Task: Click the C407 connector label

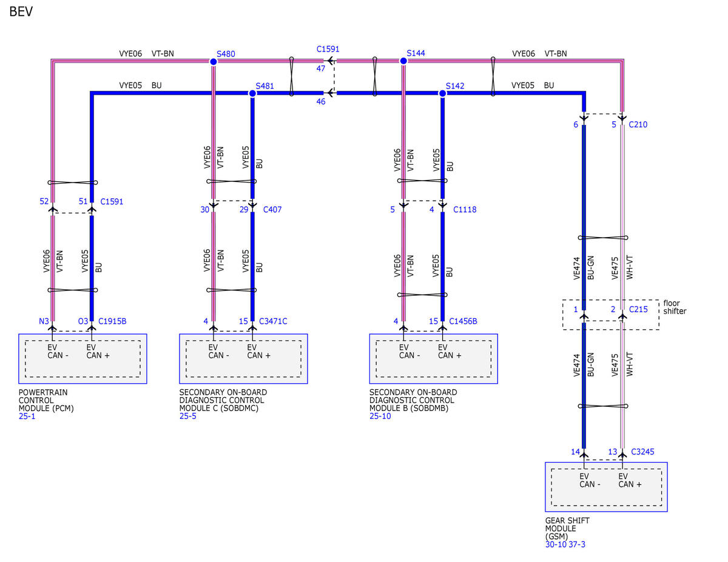Action: click(272, 210)
